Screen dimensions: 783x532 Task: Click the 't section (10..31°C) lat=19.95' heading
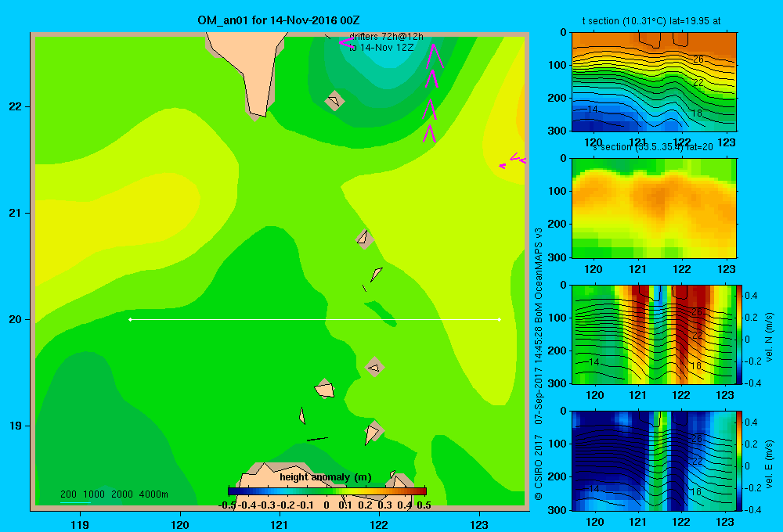tap(651, 21)
